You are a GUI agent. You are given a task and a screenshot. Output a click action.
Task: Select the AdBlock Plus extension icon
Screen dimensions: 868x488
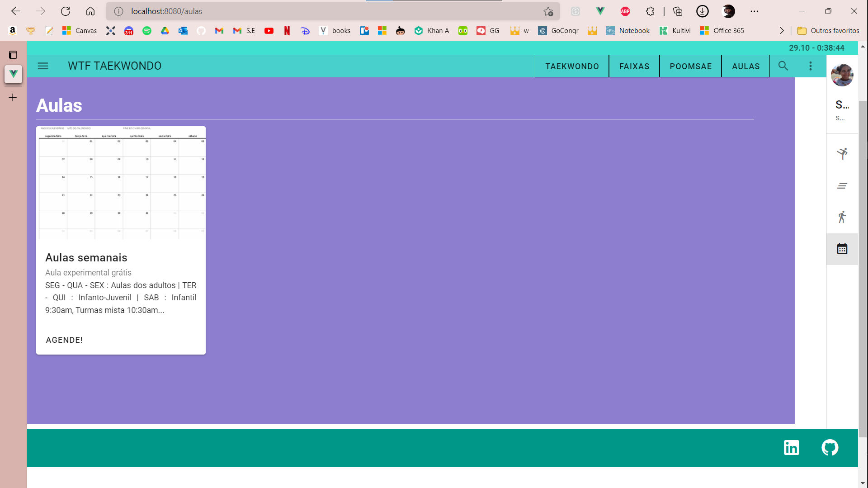625,11
